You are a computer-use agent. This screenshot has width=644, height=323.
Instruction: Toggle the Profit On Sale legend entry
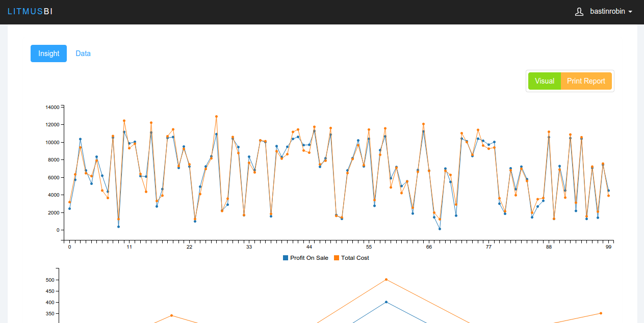click(x=305, y=258)
